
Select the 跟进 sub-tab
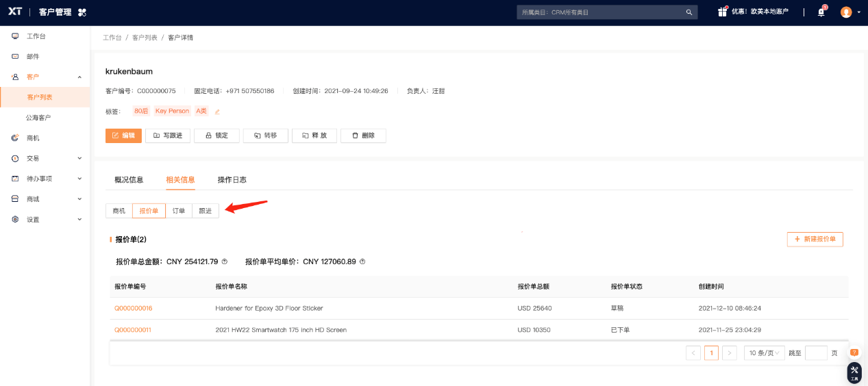point(206,211)
